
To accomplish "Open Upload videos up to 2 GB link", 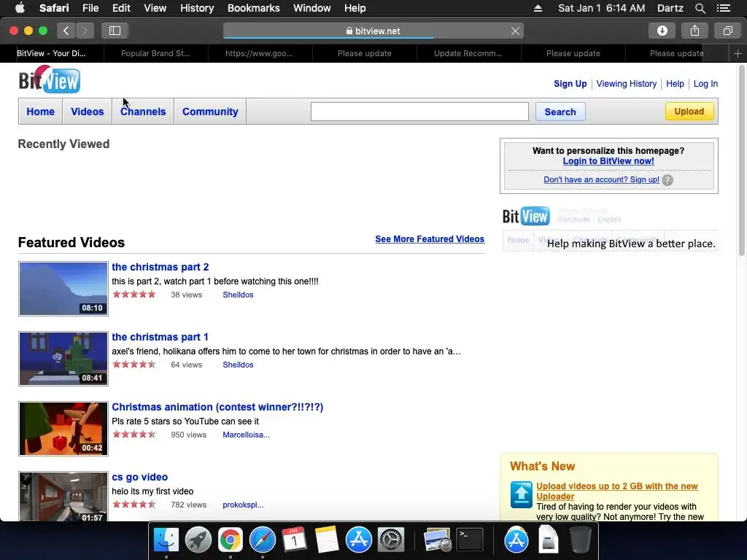I will pyautogui.click(x=617, y=491).
